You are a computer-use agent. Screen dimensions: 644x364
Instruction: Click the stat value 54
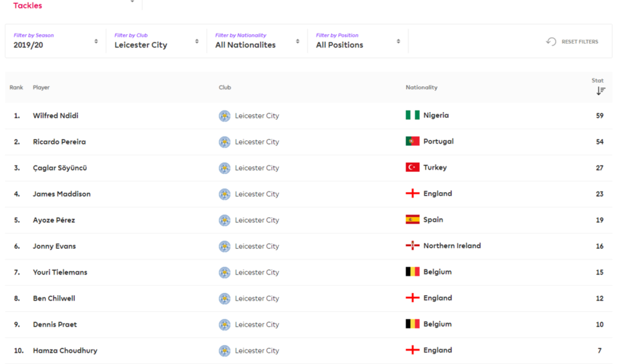pyautogui.click(x=600, y=142)
